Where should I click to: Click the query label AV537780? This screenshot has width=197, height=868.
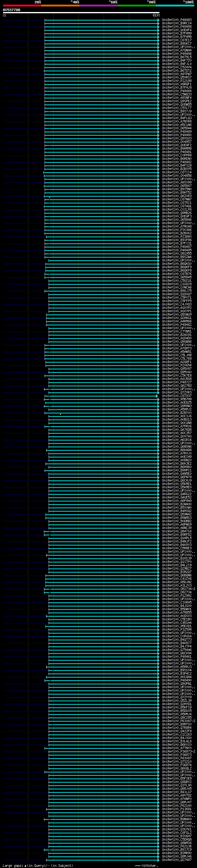tap(11, 10)
